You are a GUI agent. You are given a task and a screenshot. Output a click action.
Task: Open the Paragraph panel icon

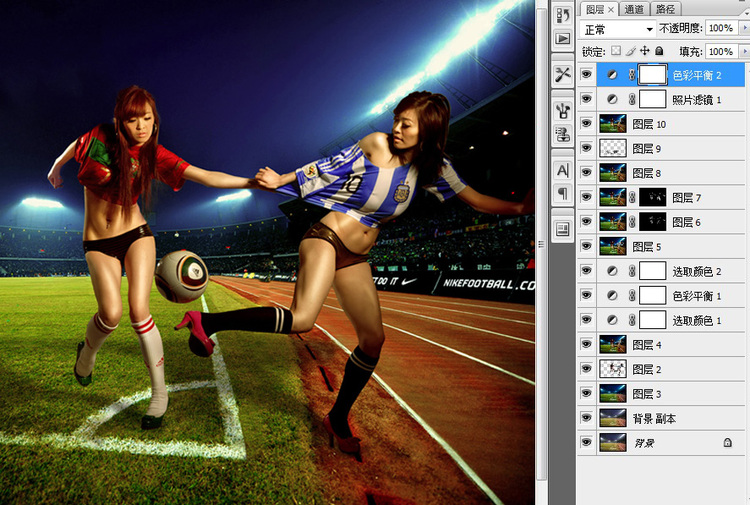point(563,193)
